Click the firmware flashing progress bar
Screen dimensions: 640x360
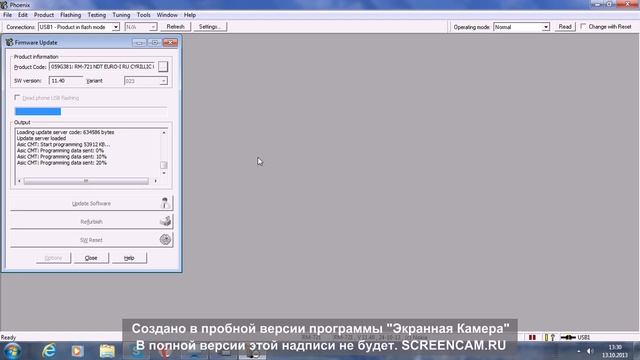coord(91,111)
